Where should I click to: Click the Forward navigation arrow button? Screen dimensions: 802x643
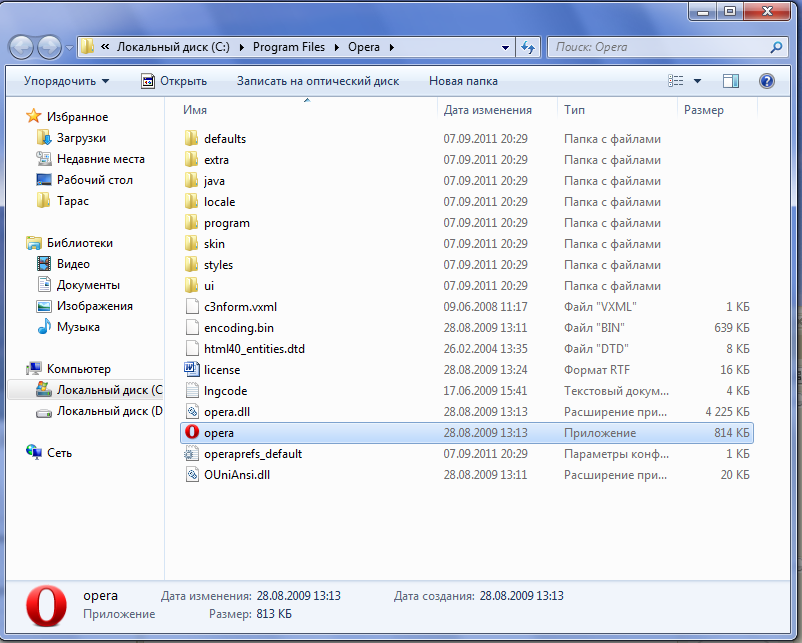point(50,48)
